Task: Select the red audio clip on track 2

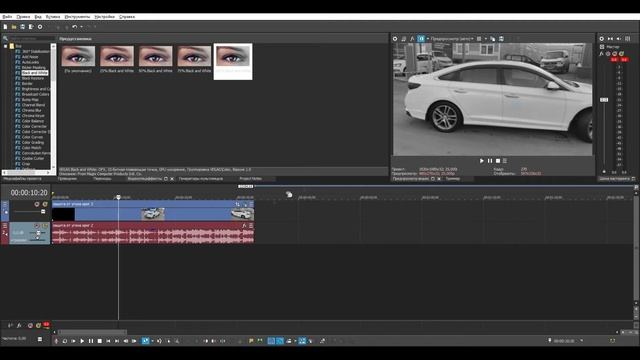Action: pos(153,233)
